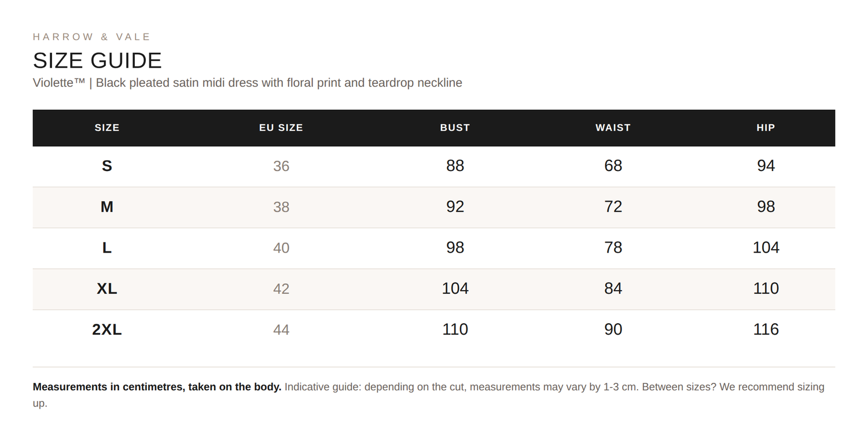This screenshot has width=868, height=437.
Task: Click the measurements in centimetres note
Action: pos(157,387)
